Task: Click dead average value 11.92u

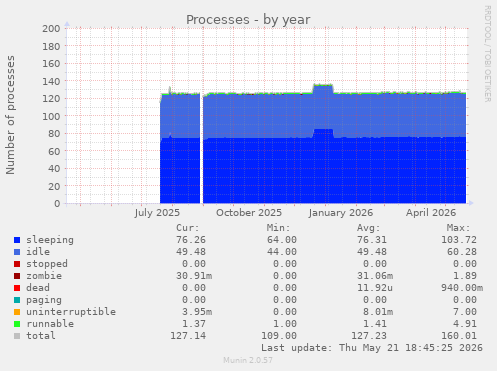Action: coord(375,288)
